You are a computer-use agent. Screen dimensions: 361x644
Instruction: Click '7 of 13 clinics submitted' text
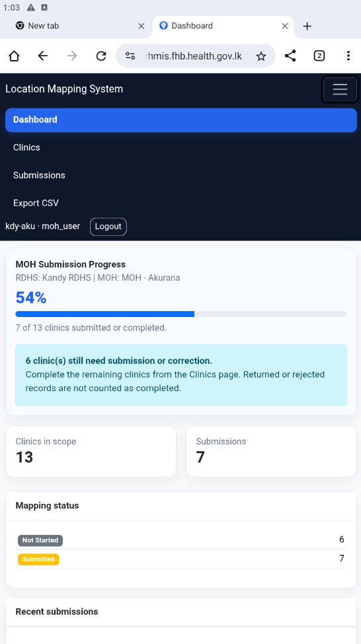[91, 328]
